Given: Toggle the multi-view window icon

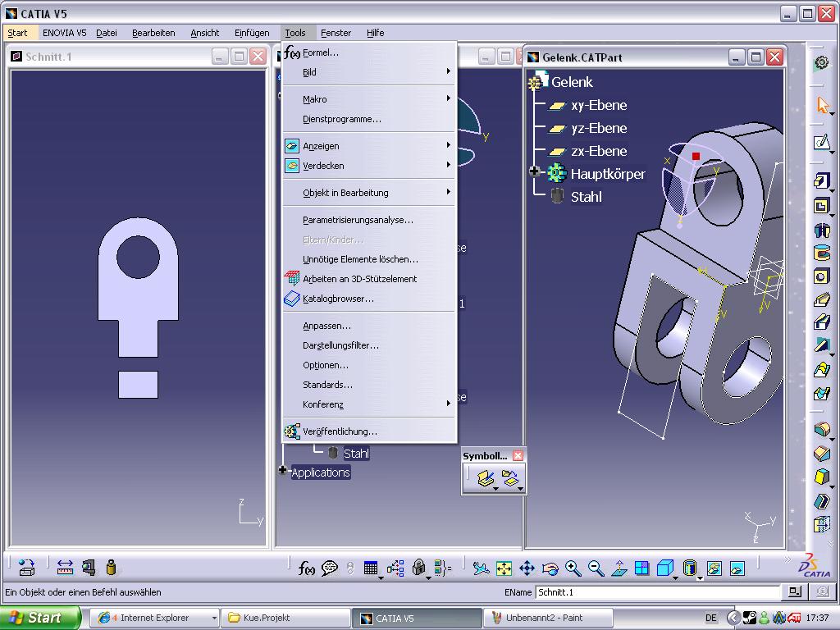Looking at the screenshot, I should (641, 568).
